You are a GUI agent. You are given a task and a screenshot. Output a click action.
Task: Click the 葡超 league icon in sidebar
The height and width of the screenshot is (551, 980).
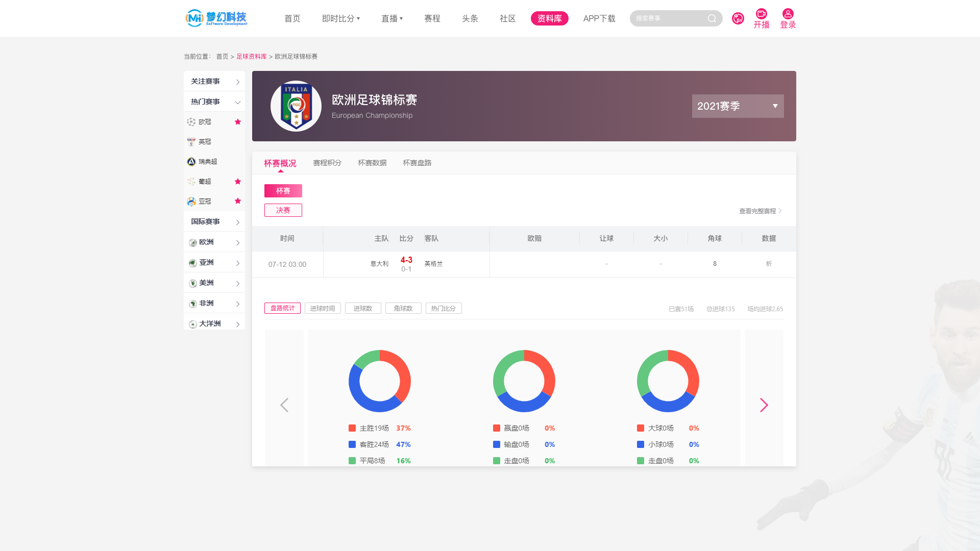pos(191,182)
